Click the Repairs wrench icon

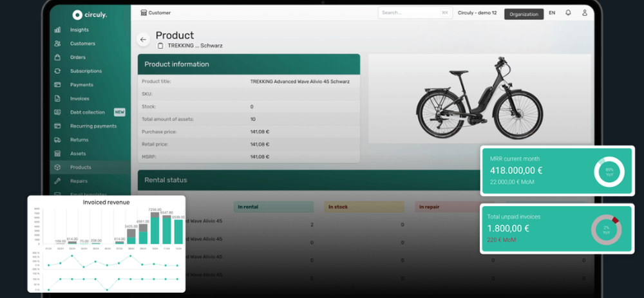tap(57, 181)
